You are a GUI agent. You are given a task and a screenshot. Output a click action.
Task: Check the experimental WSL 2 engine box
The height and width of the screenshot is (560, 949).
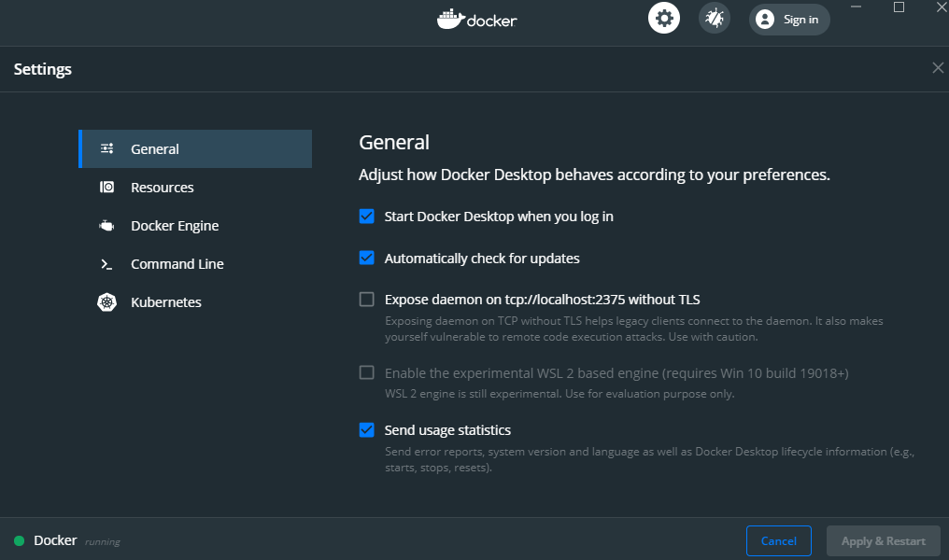tap(367, 373)
